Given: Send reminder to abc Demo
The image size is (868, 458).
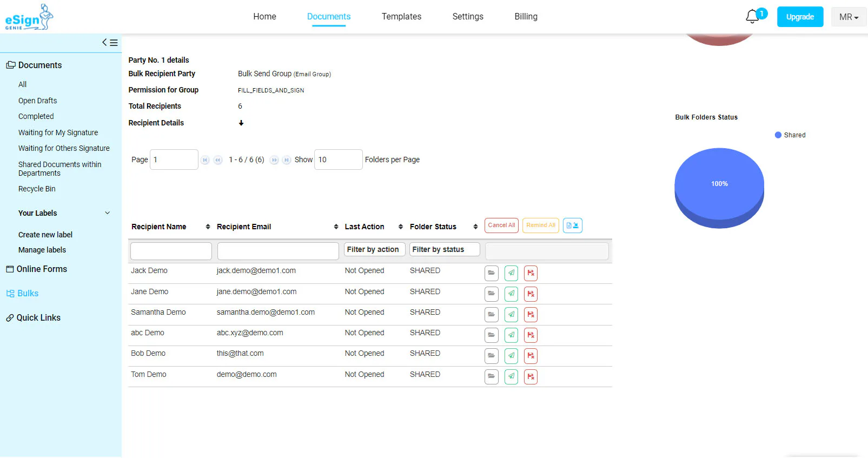Looking at the screenshot, I should click(511, 335).
